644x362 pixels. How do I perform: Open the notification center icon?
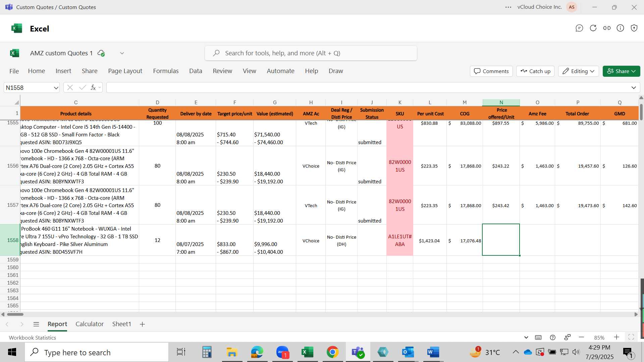(x=628, y=353)
